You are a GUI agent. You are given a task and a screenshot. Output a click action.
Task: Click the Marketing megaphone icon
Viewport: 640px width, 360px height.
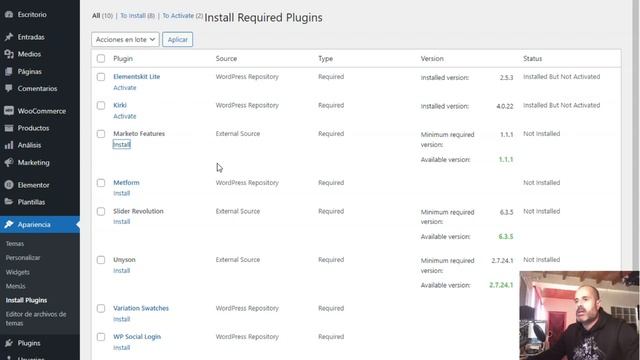pyautogui.click(x=9, y=162)
